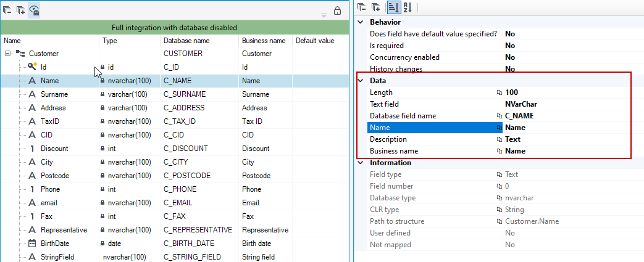Click collapse all icon in left toolbar
Viewport: 644px width, 262px height.
pyautogui.click(x=7, y=10)
